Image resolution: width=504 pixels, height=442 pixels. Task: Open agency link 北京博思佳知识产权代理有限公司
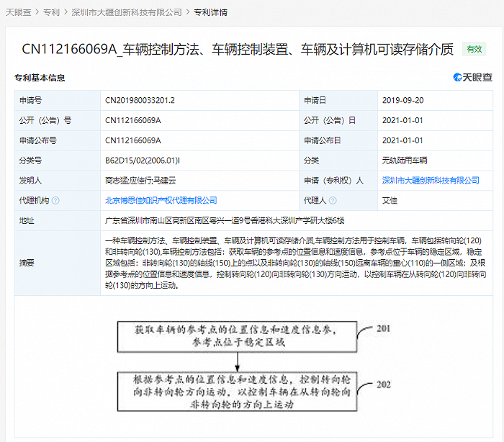pos(161,200)
